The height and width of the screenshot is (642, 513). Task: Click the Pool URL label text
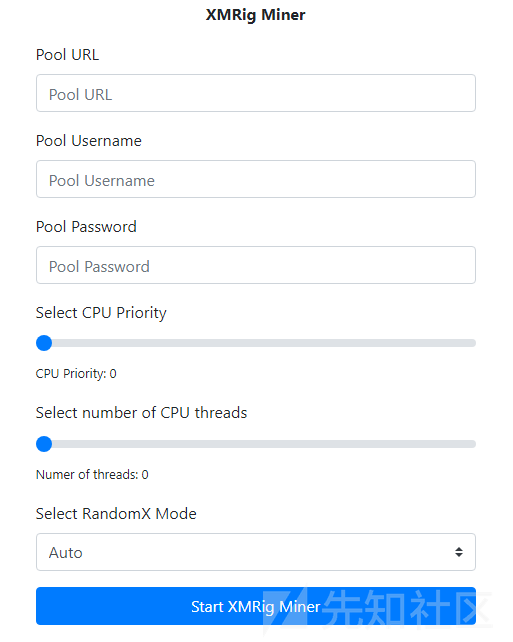(68, 54)
